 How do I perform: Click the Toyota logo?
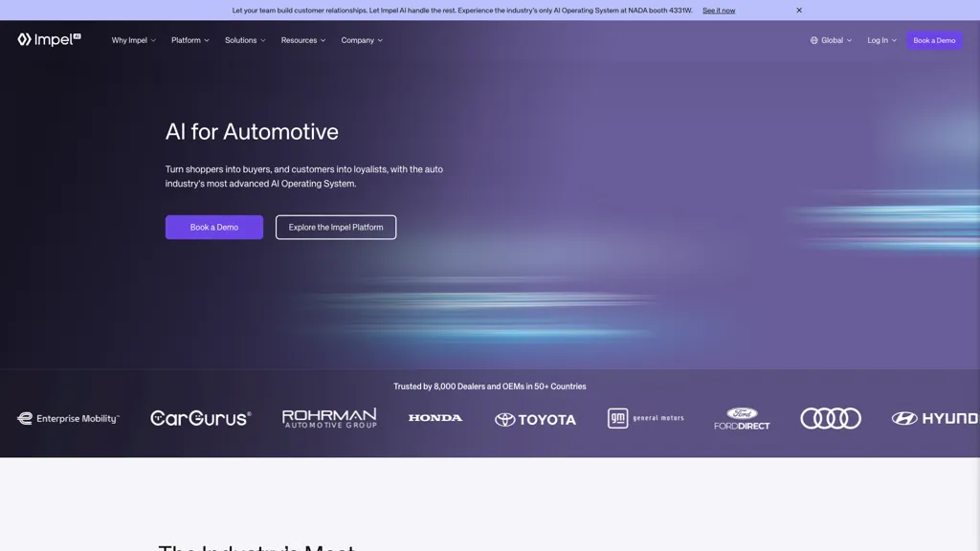point(535,419)
